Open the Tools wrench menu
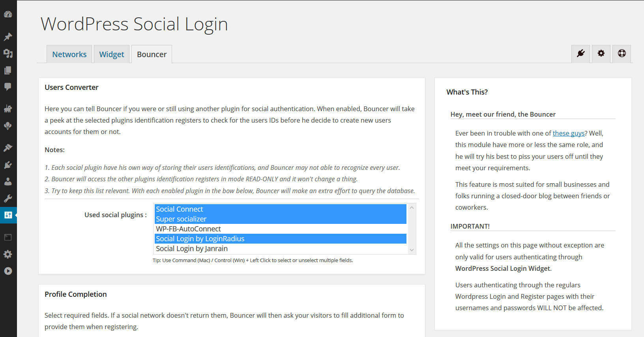 coord(8,198)
